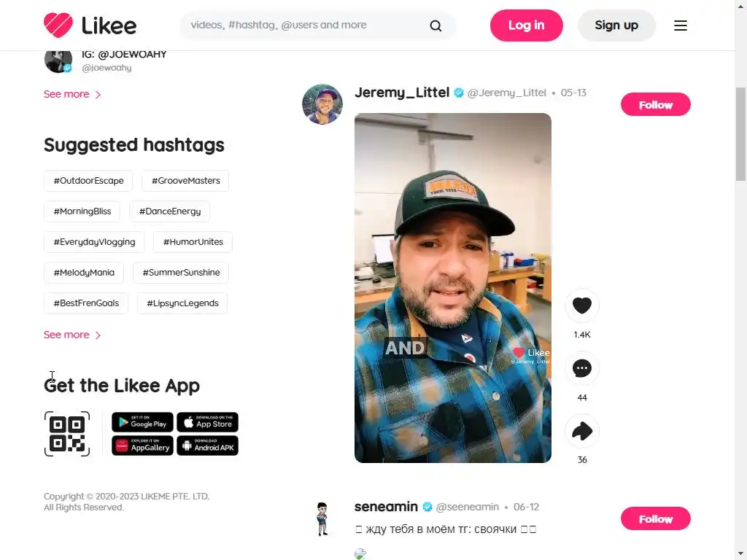This screenshot has height=560, width=747.
Task: Follow Jeremy_Littel
Action: click(x=656, y=105)
